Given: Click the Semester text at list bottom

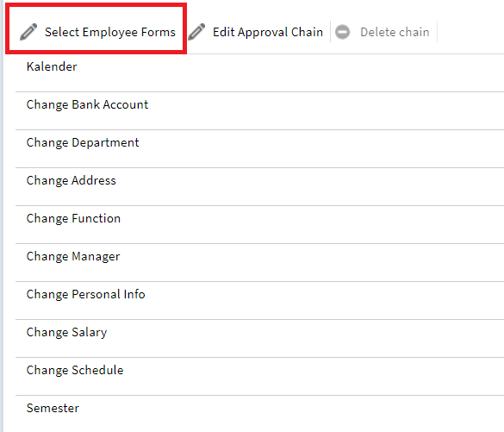Looking at the screenshot, I should [53, 408].
